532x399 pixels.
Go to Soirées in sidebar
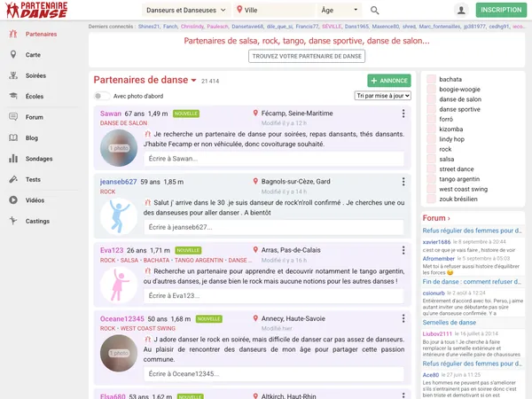[35, 75]
